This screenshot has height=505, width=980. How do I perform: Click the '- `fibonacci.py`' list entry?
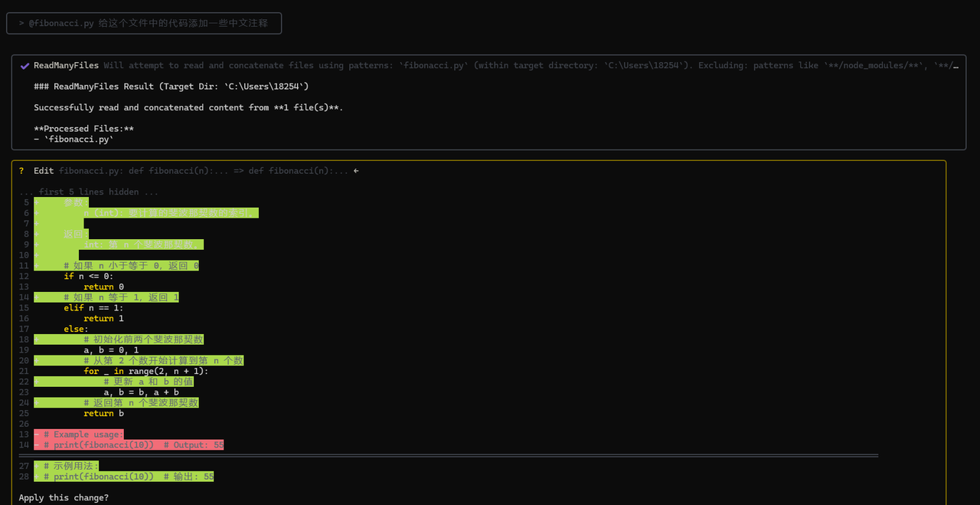[x=73, y=139]
